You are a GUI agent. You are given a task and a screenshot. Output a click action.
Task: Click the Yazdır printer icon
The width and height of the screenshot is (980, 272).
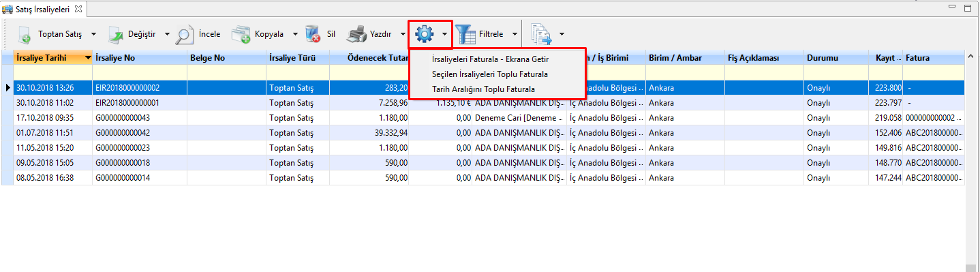tap(356, 33)
